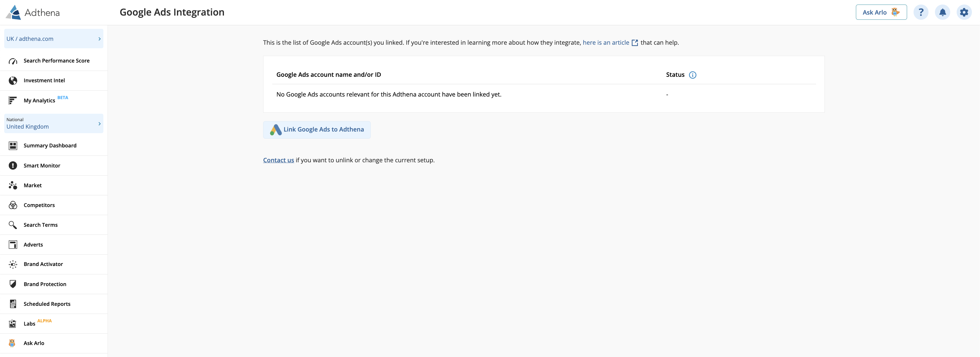Select Brand Activator menu item
The width and height of the screenshot is (980, 357).
coord(54,264)
